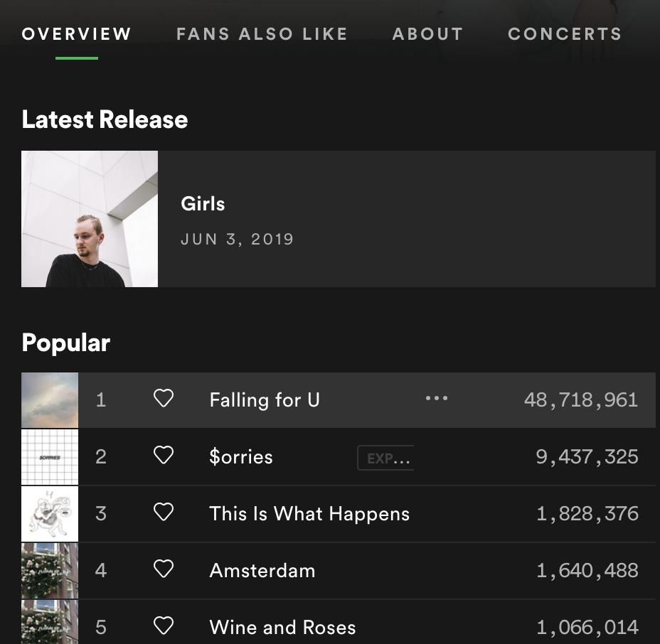Open more options for Falling for U
The image size is (660, 644).
pos(436,399)
